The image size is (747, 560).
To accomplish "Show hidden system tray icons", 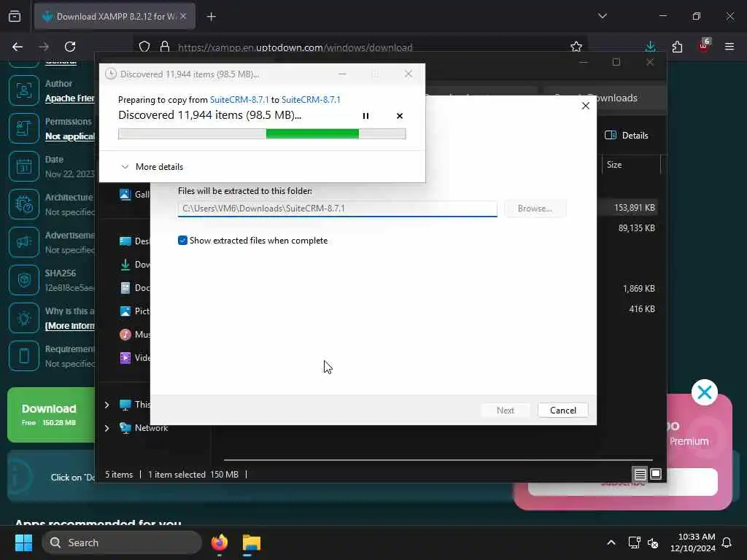I will [611, 542].
